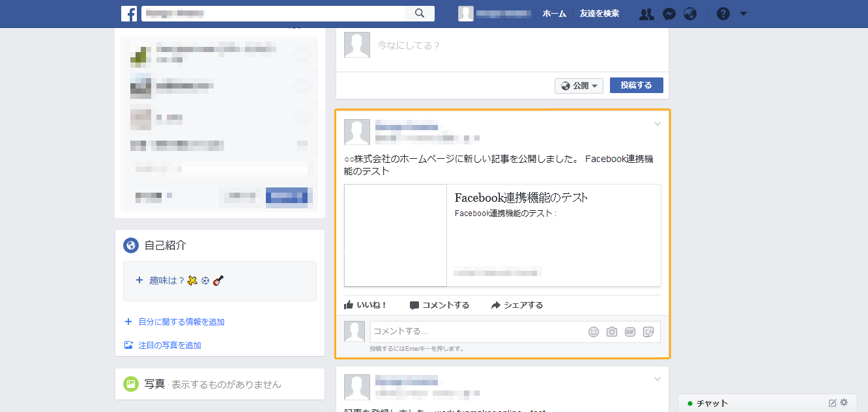
Task: Open the 公開 audience dropdown
Action: pos(579,86)
